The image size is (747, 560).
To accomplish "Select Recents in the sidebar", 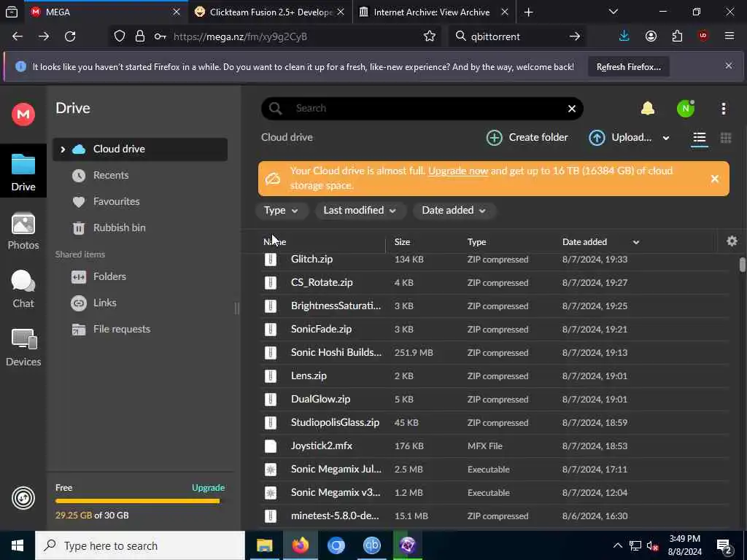I will pos(111,175).
